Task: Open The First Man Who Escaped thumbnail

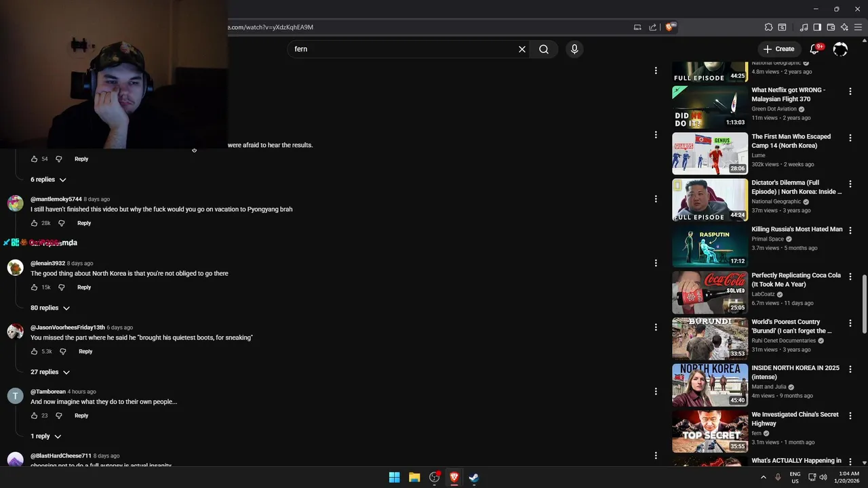Action: 710,153
